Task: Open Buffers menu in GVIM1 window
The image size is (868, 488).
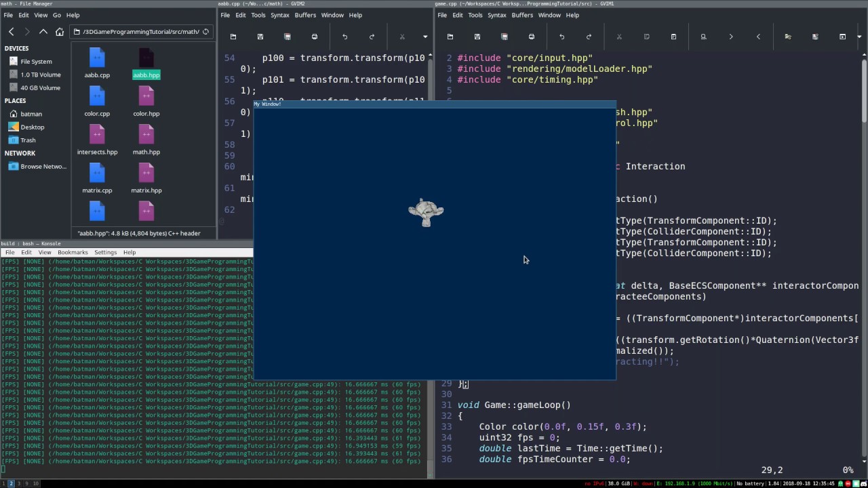Action: (522, 15)
